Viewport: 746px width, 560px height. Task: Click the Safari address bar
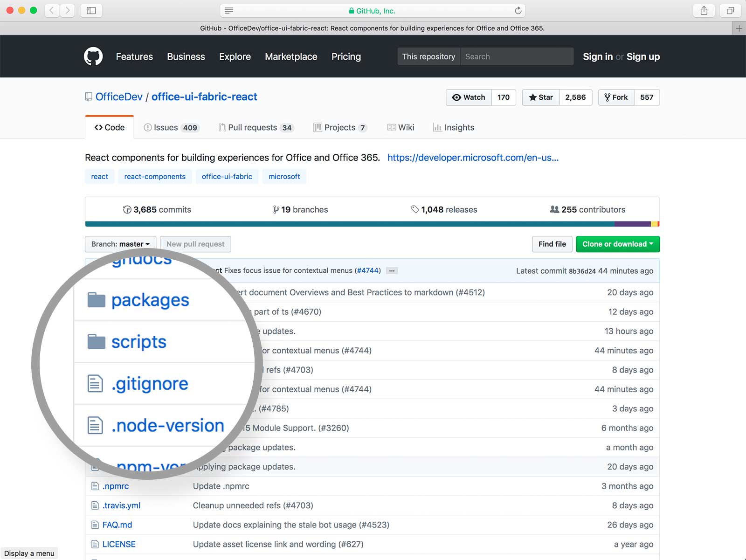point(373,10)
